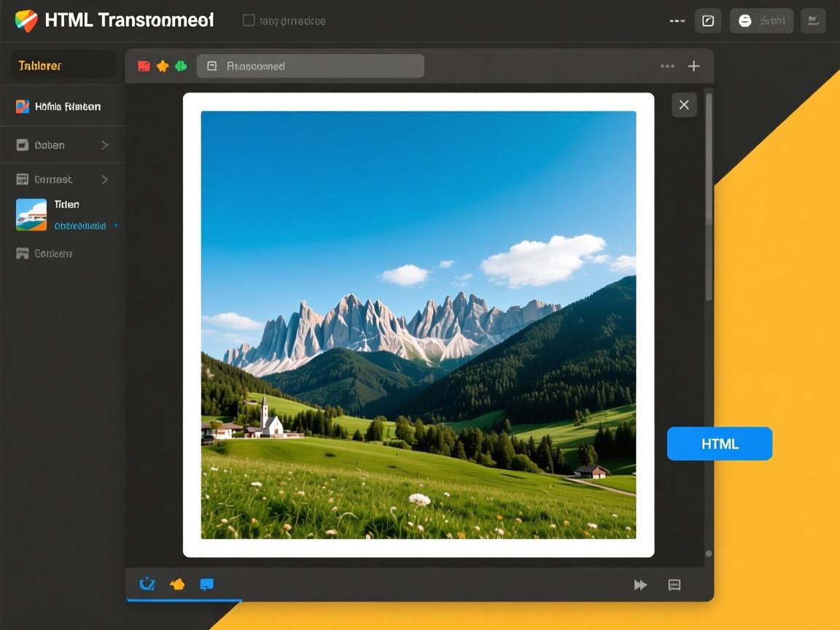Click the plus icon to add tab
The image size is (840, 630).
click(x=693, y=66)
